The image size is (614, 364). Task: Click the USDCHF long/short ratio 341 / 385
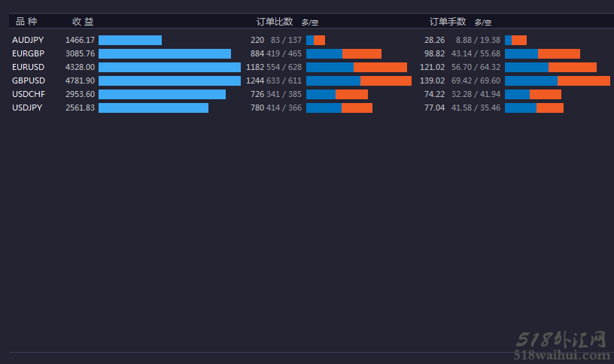284,94
